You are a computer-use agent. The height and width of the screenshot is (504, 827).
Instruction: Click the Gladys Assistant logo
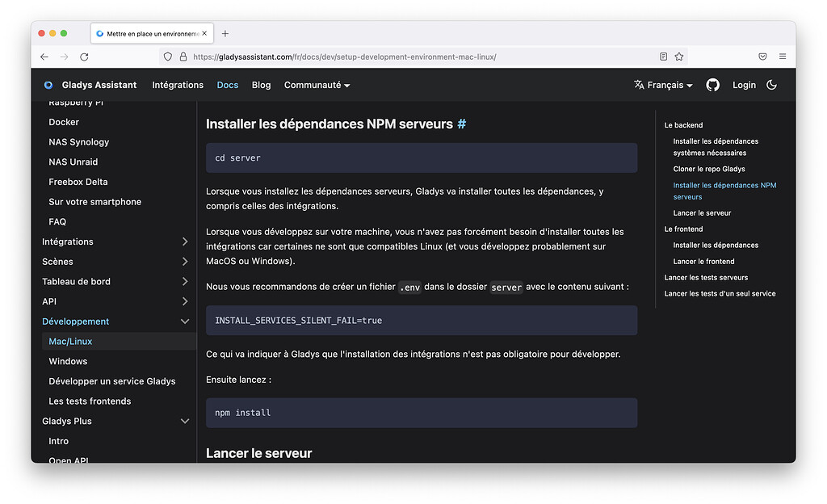pos(48,85)
